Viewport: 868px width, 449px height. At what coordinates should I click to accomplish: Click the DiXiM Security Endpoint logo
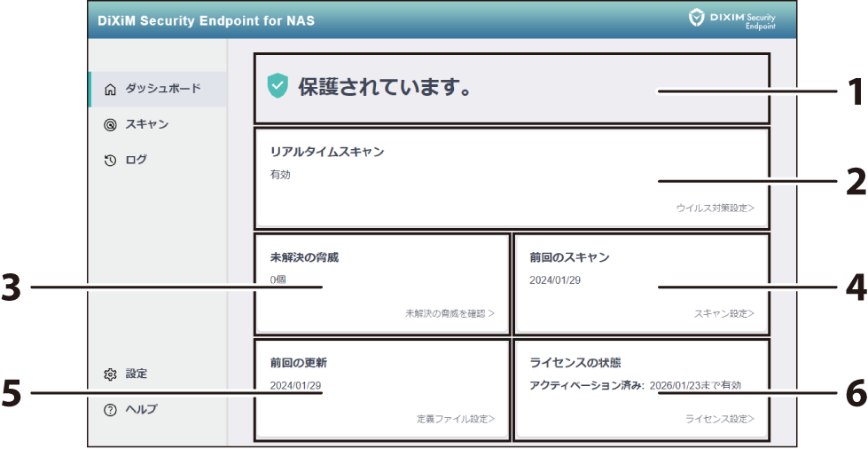point(731,20)
